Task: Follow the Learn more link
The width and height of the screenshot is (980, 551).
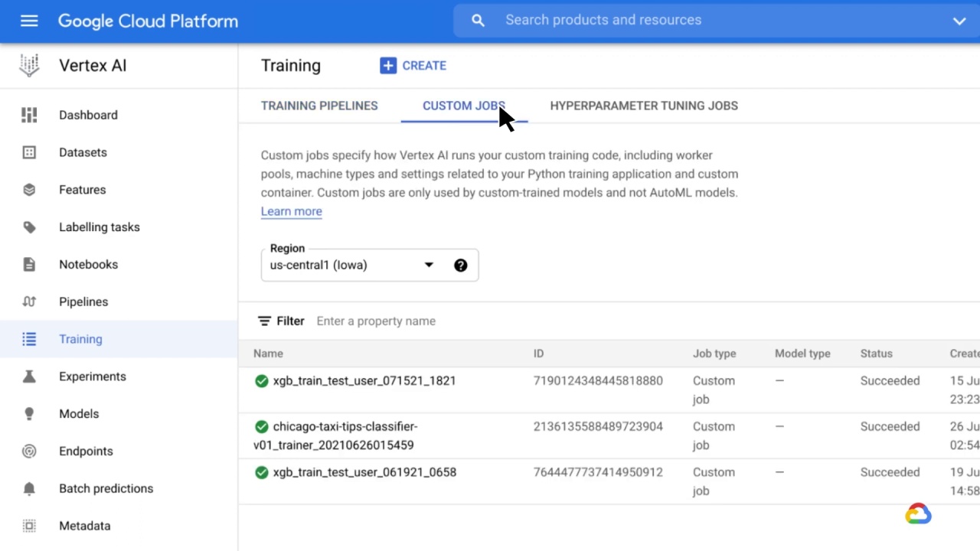Action: pyautogui.click(x=291, y=212)
